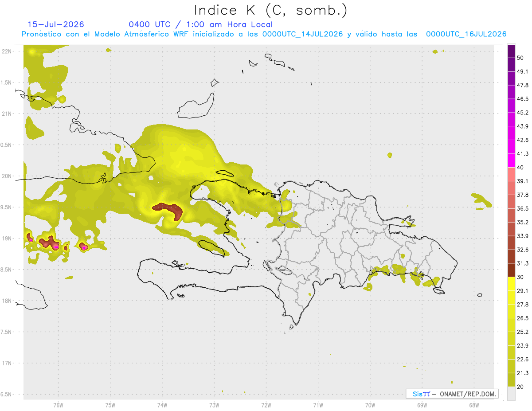This screenshot has height=411, width=532.
Task: Click the '19N' latitude label
Action: [7, 239]
